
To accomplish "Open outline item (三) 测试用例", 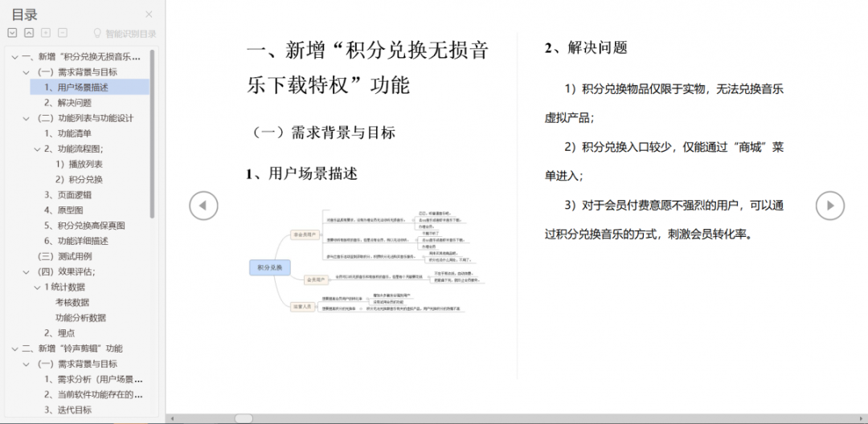I will pos(64,256).
